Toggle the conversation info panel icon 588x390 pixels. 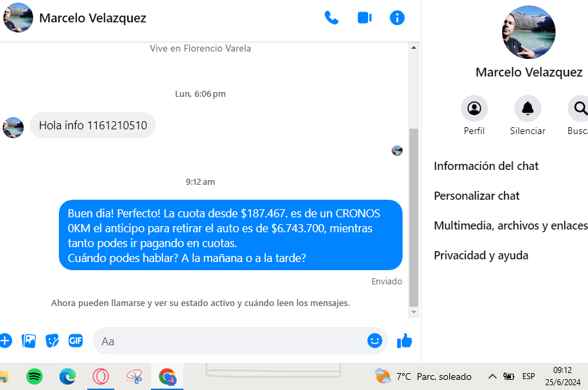pos(397,18)
